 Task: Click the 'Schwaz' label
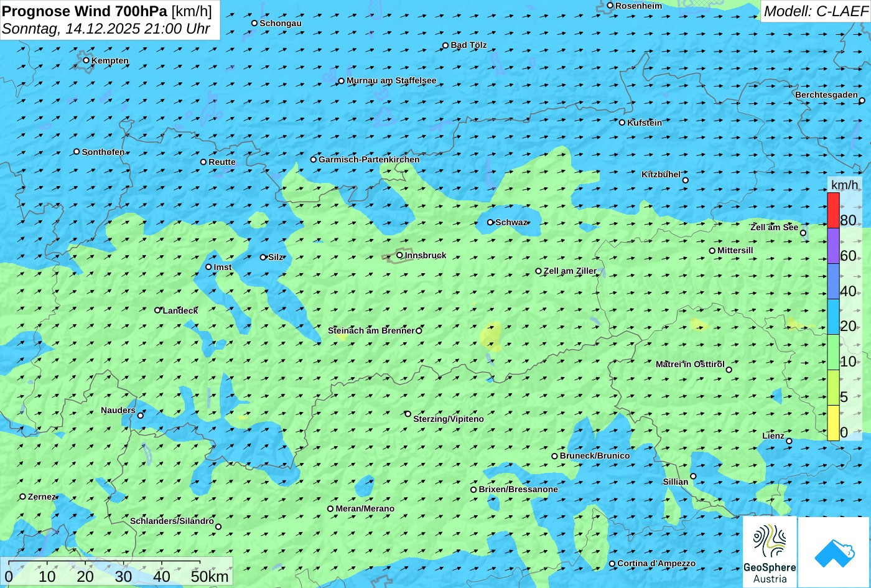pos(511,222)
